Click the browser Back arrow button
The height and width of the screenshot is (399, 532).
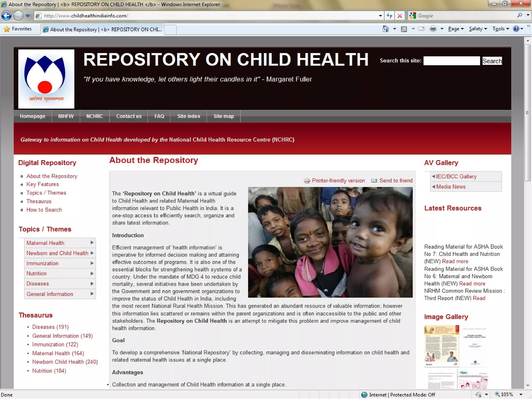pyautogui.click(x=6, y=16)
